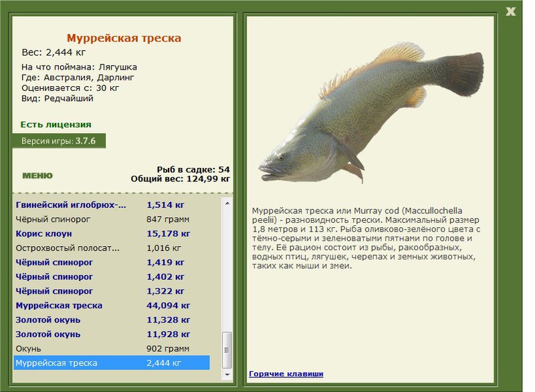The image size is (535, 392).
Task: Select highlighted Муррейская треска 2,444 кг row
Action: pos(112,363)
